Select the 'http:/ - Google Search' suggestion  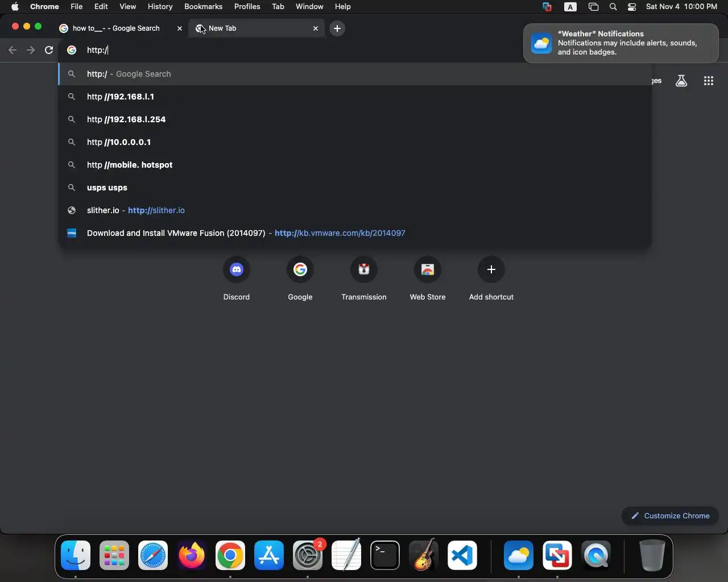[355, 74]
